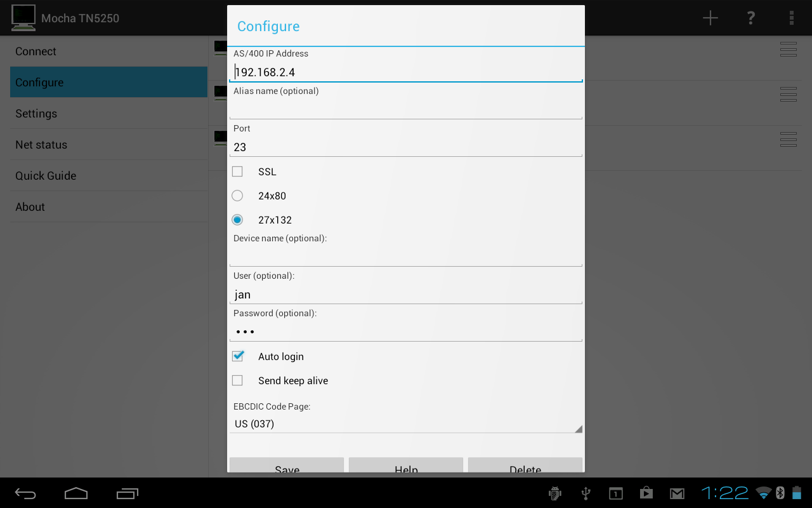Open the Quick Guide entry

pos(108,175)
